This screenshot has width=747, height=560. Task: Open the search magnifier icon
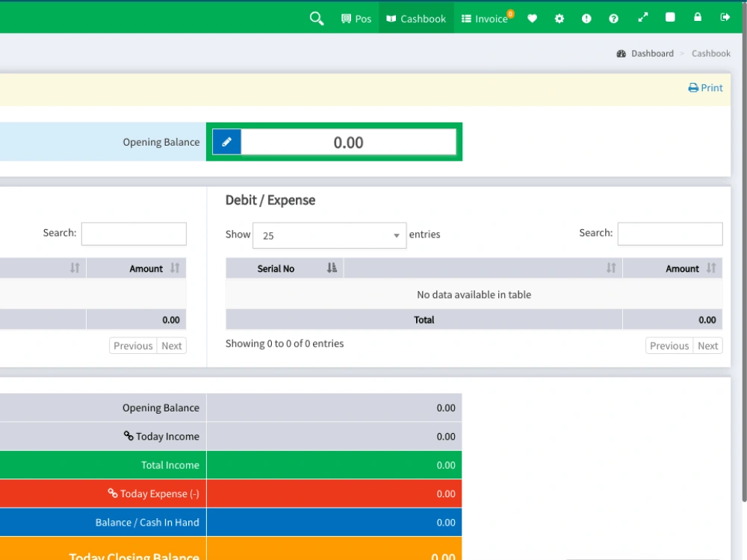tap(317, 19)
